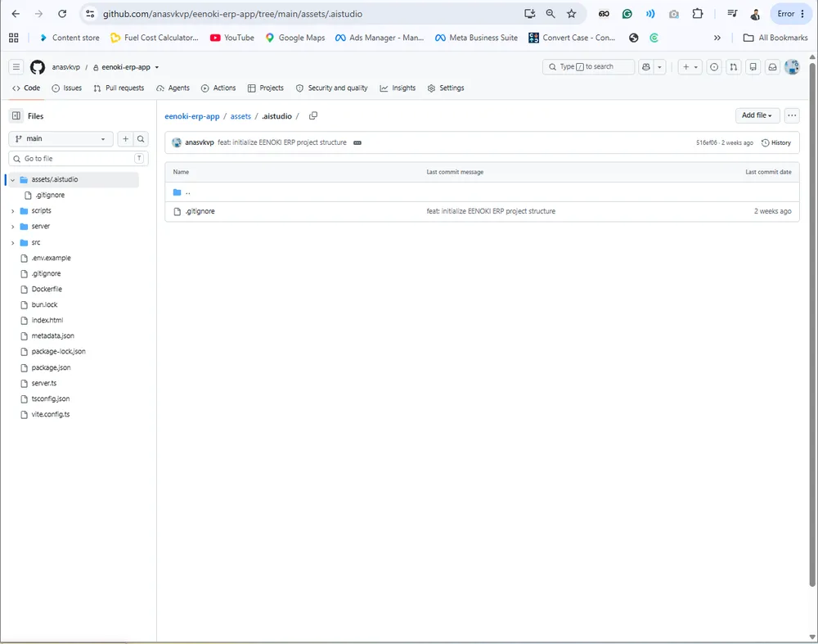Open the Actions tab
This screenshot has height=644, width=818.
[218, 88]
